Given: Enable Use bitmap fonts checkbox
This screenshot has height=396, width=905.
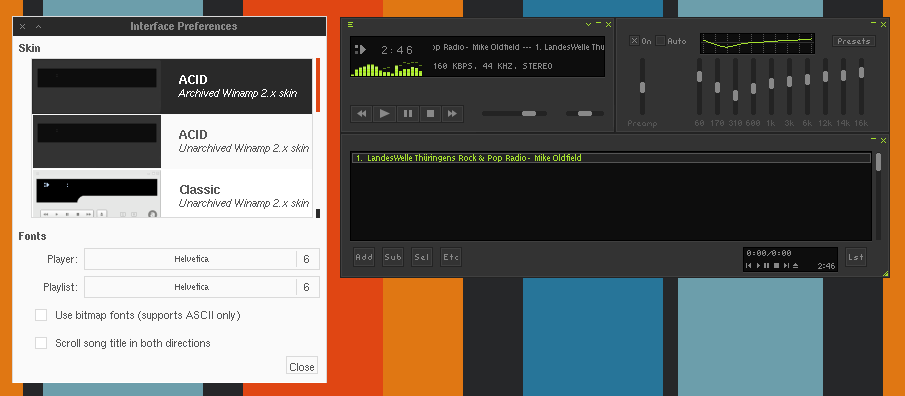Looking at the screenshot, I should (x=41, y=315).
